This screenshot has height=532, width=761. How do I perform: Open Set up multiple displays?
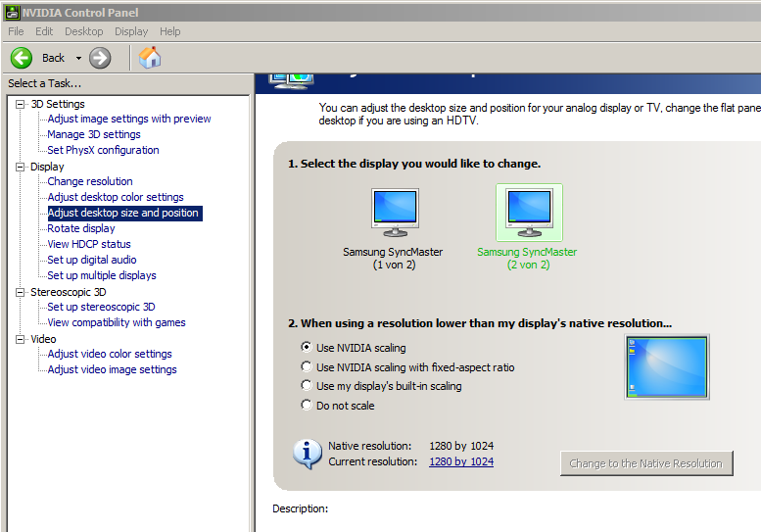click(x=102, y=275)
